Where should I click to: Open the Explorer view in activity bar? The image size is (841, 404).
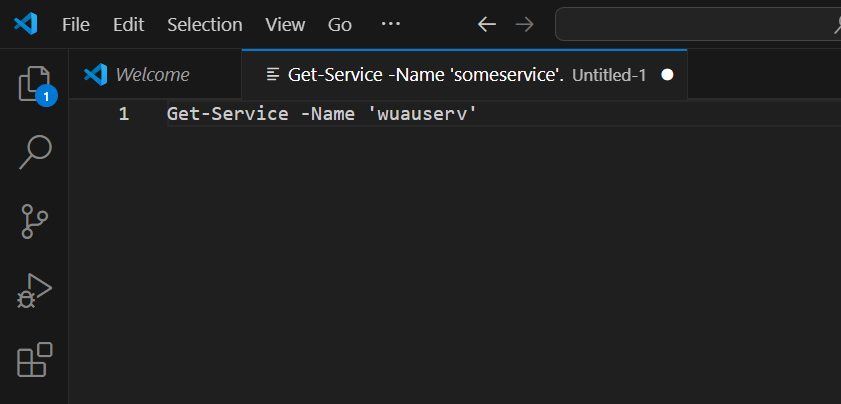pos(35,84)
